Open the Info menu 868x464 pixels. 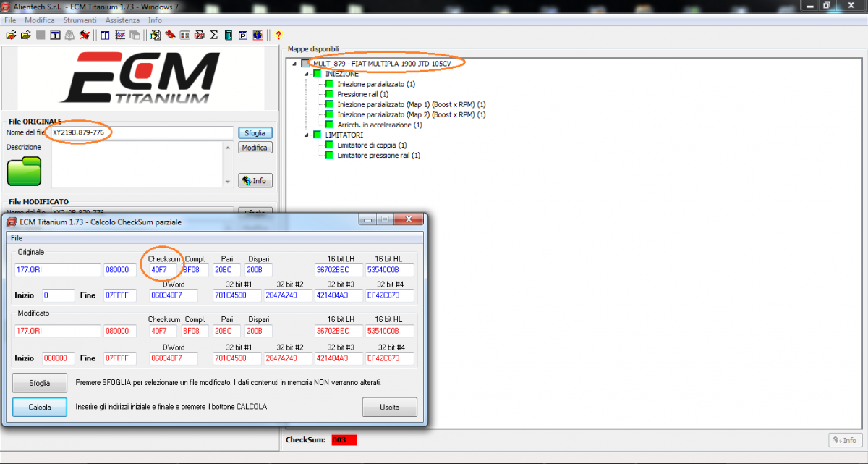(155, 20)
